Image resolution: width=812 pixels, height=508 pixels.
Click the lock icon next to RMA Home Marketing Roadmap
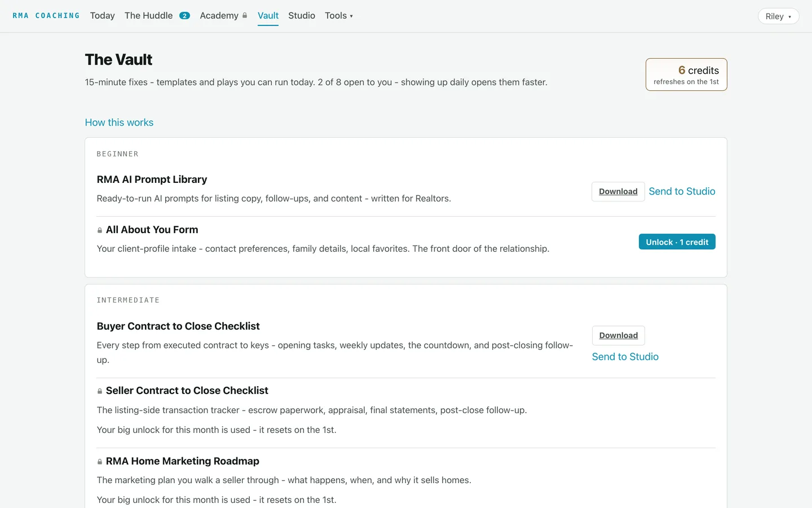(x=100, y=462)
